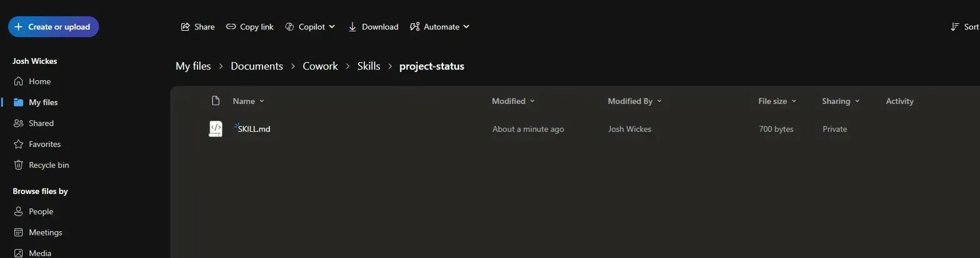Click the 'Private' sharing status
Screen dimensions: 980x258
pyautogui.click(x=835, y=129)
